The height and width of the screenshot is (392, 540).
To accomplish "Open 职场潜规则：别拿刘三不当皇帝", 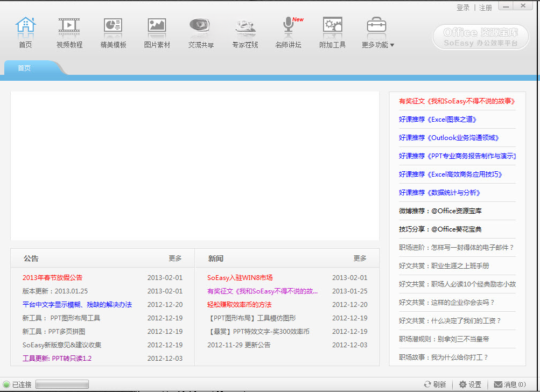I will (444, 338).
